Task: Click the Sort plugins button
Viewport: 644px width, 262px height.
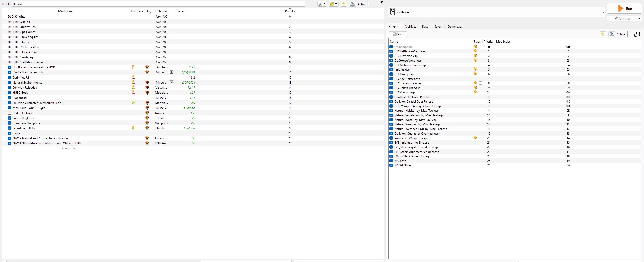Action: (398, 34)
